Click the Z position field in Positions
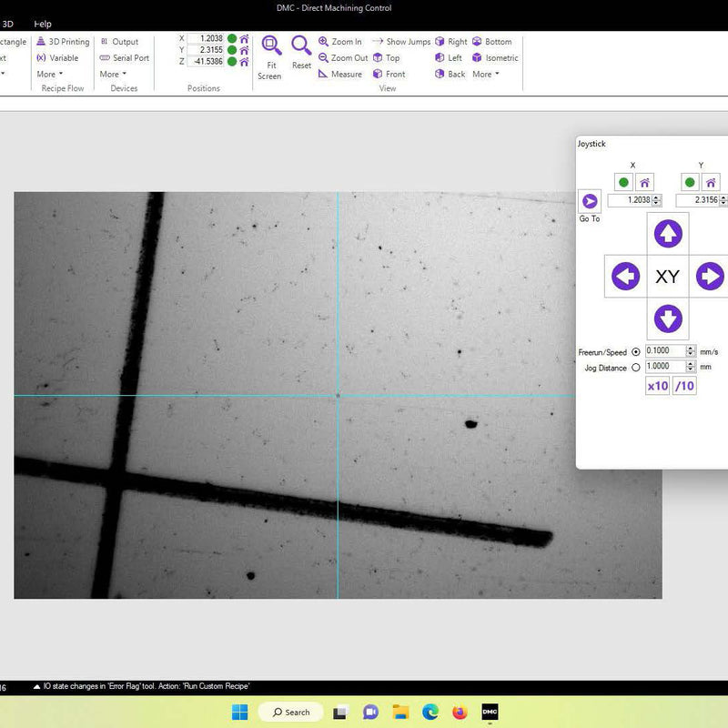The width and height of the screenshot is (728, 728). (206, 61)
